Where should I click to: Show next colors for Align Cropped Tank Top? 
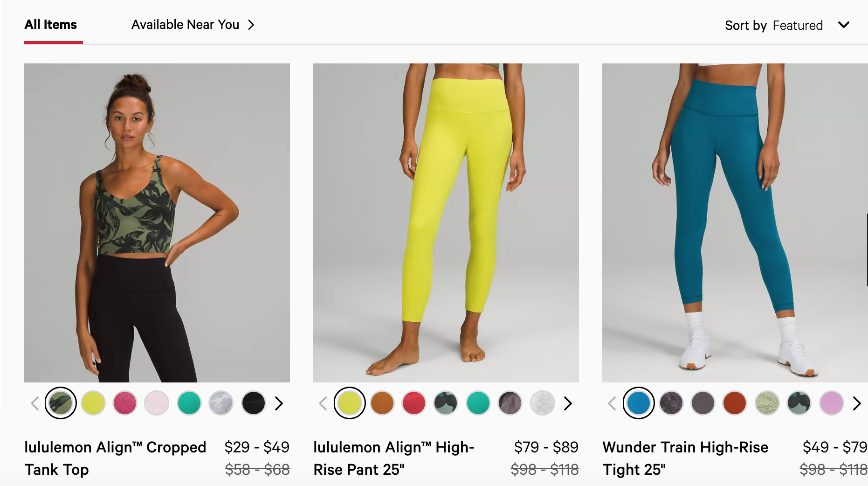tap(279, 403)
